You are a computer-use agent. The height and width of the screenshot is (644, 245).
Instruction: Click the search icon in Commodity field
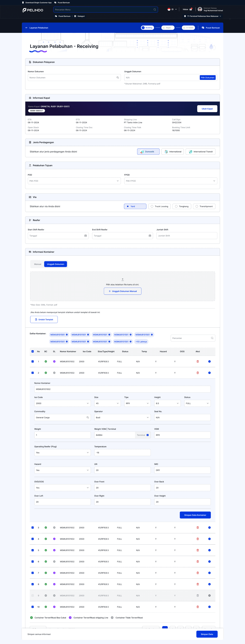click(x=88, y=417)
